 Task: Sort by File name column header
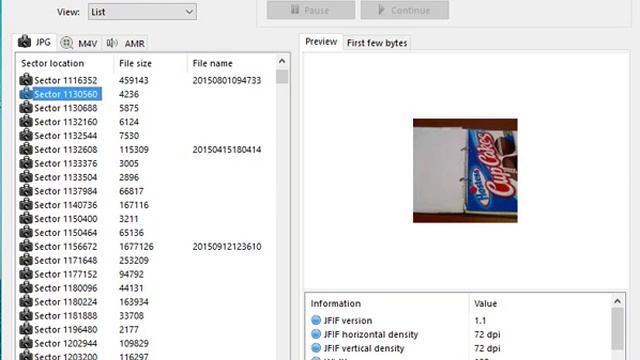tap(212, 63)
